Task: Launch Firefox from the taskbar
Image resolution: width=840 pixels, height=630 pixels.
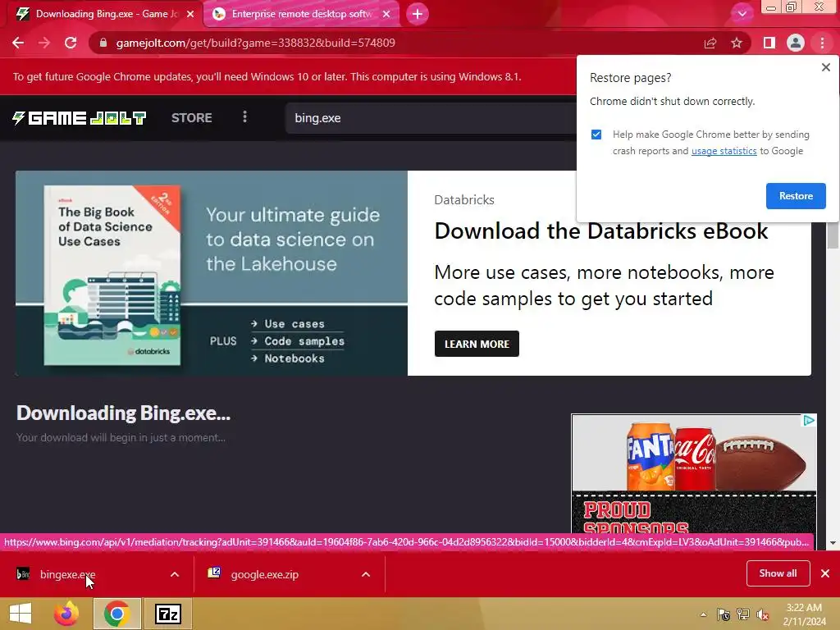Action: tap(66, 614)
